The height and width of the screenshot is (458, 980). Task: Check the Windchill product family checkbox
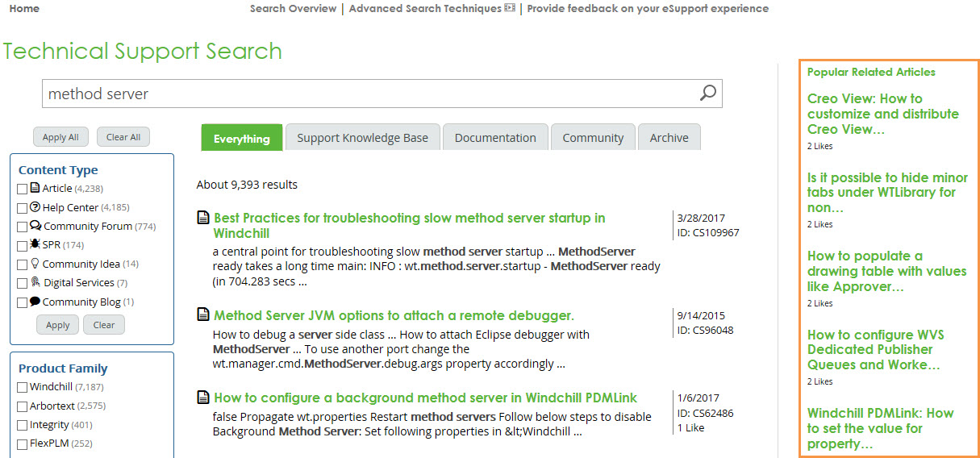coord(23,387)
